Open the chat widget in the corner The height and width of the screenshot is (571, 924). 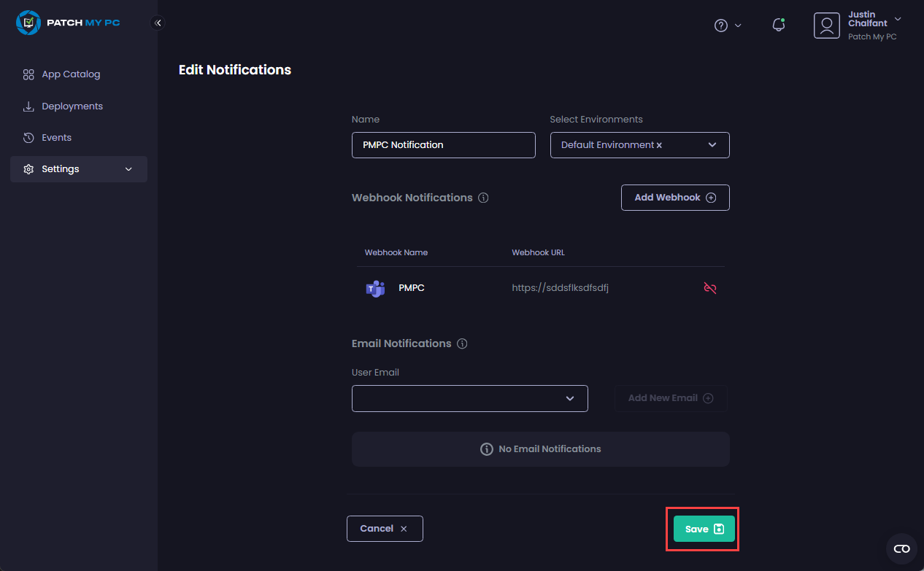click(x=901, y=548)
